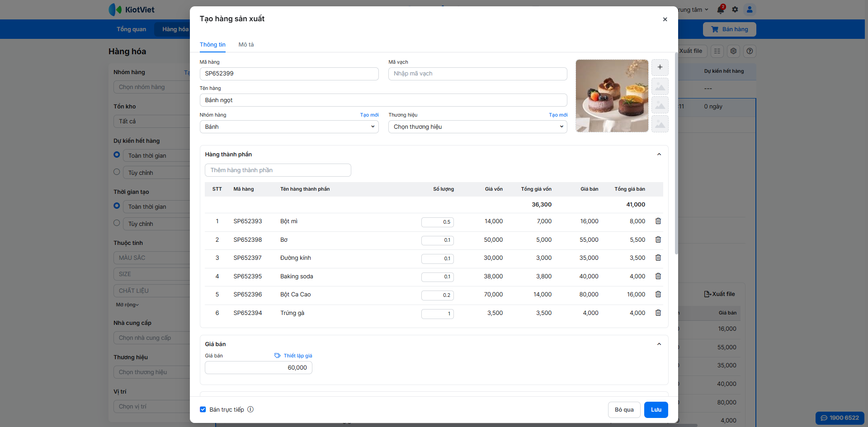Click the Trứng gà quantity field

tap(438, 314)
